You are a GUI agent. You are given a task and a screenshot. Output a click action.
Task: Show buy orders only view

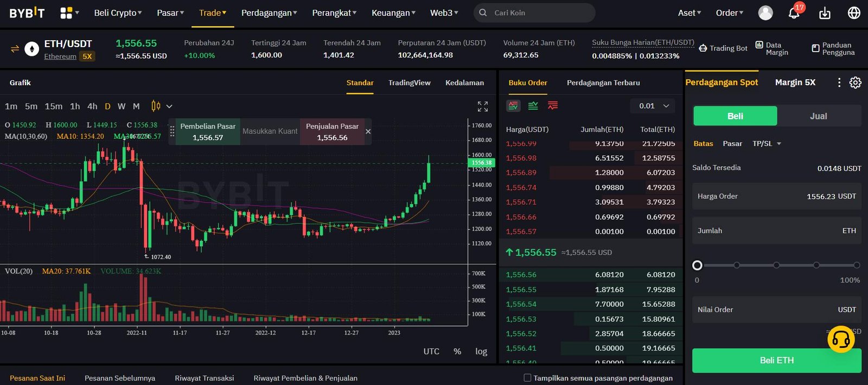coord(533,106)
